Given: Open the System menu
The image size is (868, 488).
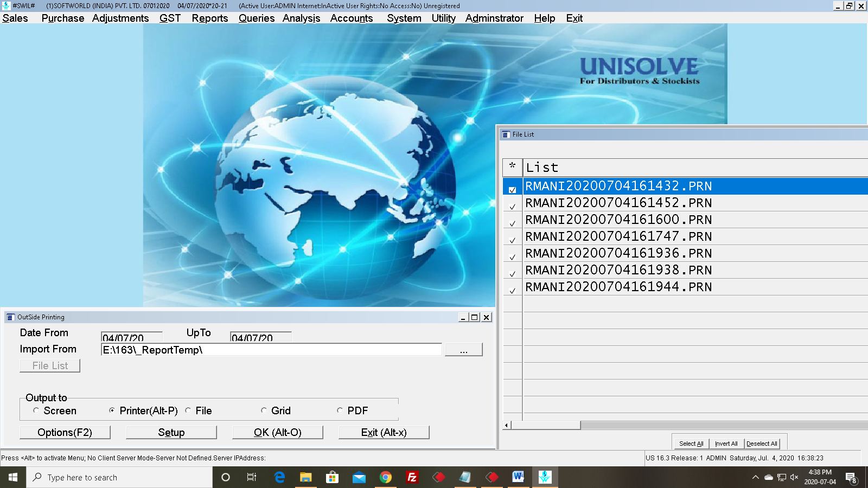Looking at the screenshot, I should (404, 18).
